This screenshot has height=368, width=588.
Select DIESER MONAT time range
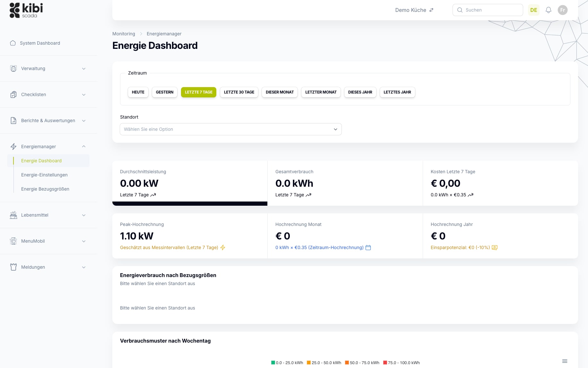point(280,92)
